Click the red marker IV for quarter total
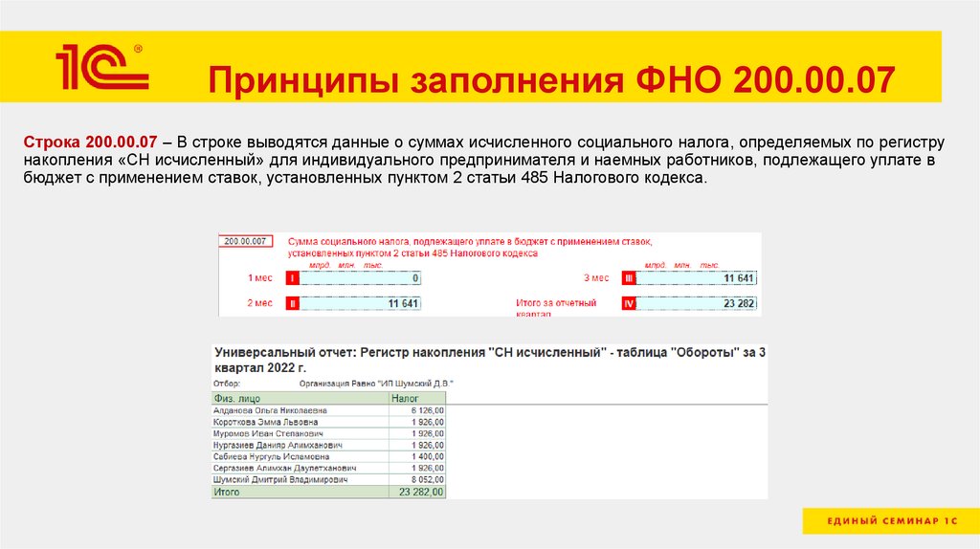Viewport: 980px width, 549px height. point(629,303)
